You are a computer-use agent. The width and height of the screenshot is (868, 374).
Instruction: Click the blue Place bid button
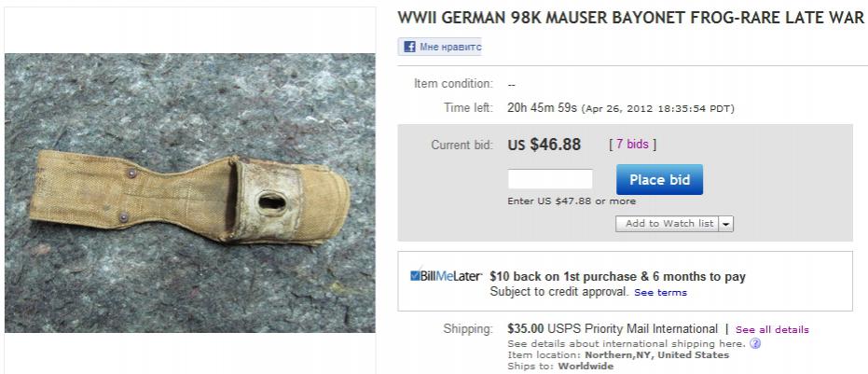click(x=659, y=179)
